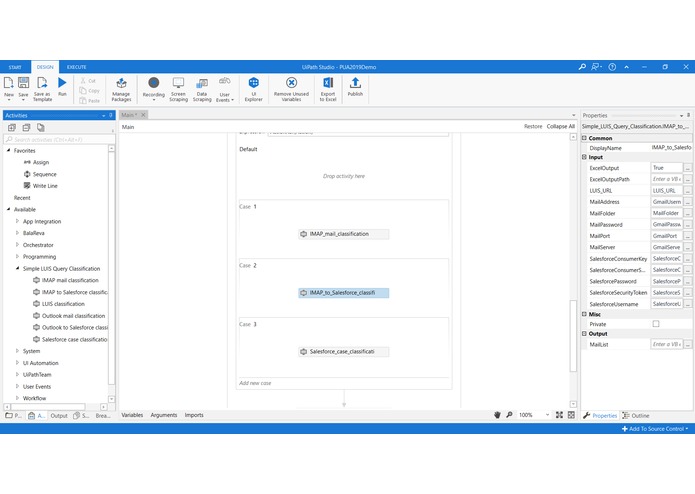Click Collapse All link
Screen dimensions: 695x494
pyautogui.click(x=561, y=126)
